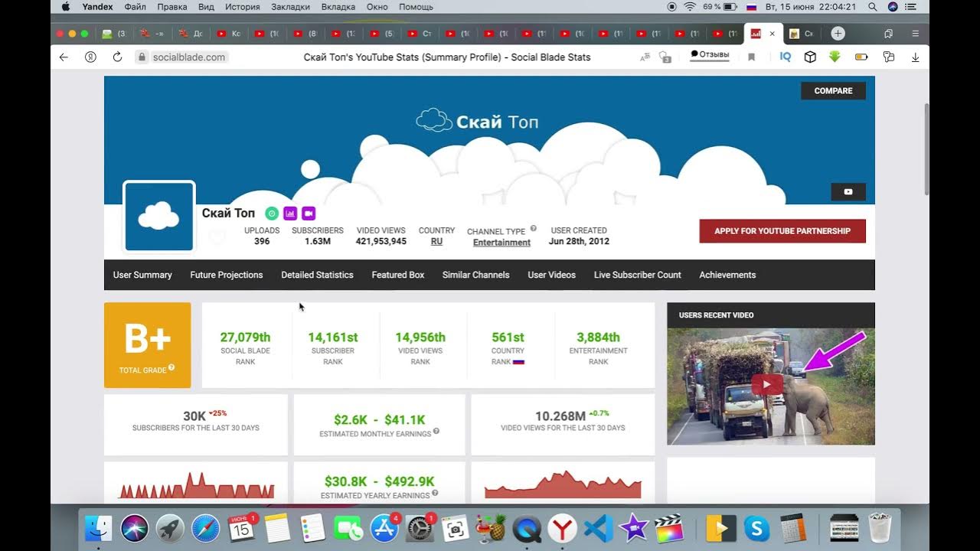Open the История menu
The height and width of the screenshot is (551, 980).
click(x=242, y=7)
